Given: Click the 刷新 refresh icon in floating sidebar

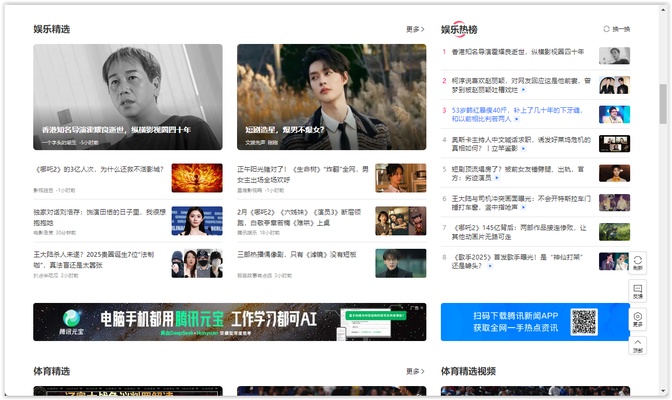Looking at the screenshot, I should pos(637,262).
